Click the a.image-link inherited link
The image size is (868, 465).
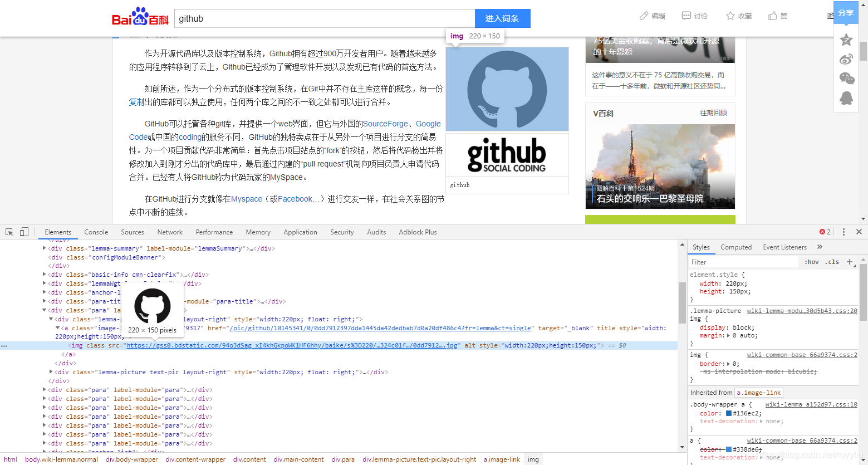[x=758, y=393]
